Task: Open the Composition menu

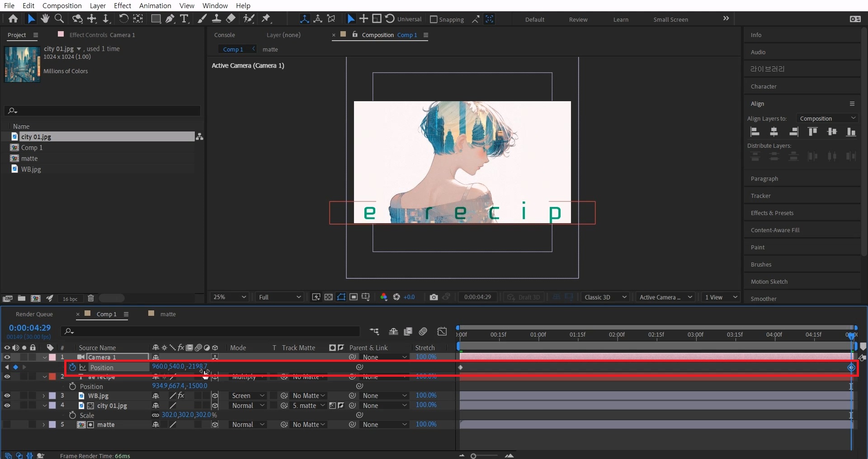Action: pos(62,5)
